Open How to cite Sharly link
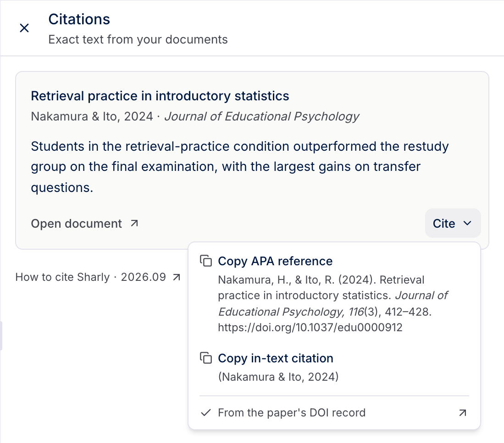The width and height of the screenshot is (504, 443). point(98,277)
